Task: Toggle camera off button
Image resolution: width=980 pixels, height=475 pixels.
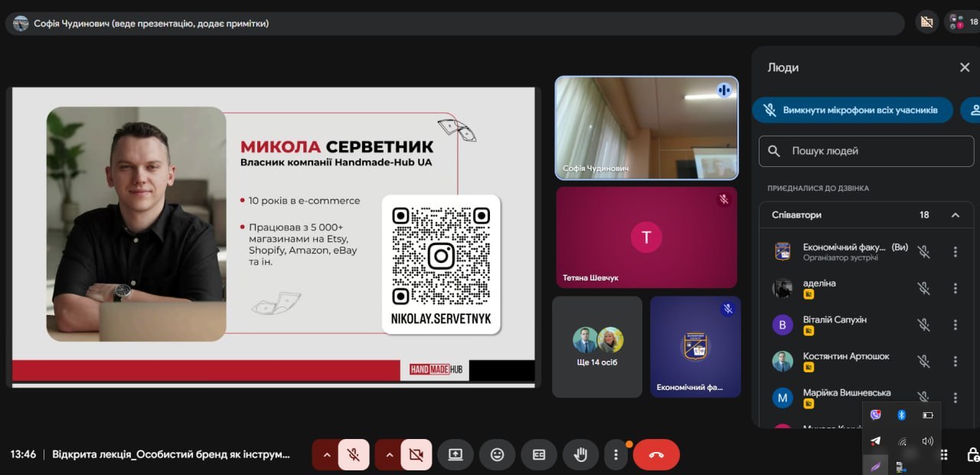Action: click(x=416, y=454)
